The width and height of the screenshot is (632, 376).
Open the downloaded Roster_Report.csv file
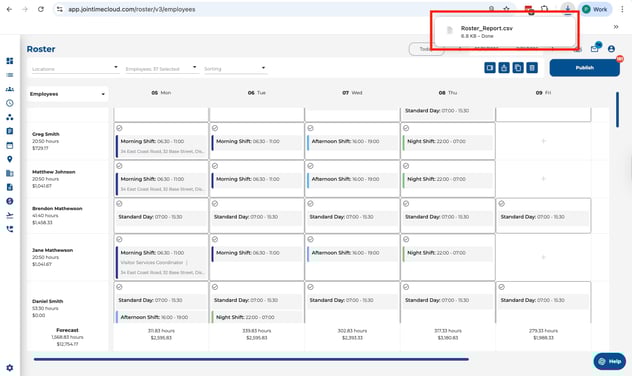[505, 31]
